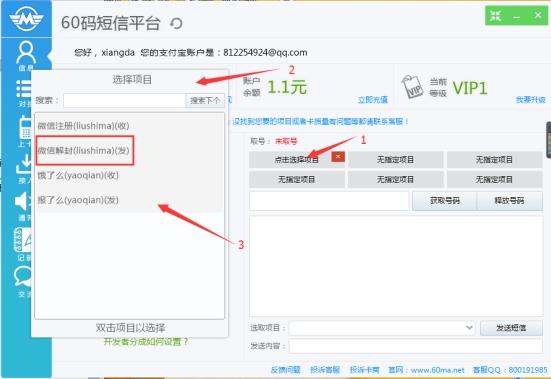Click the refresh icon beside platform title
This screenshot has height=379, width=551.
pyautogui.click(x=176, y=24)
